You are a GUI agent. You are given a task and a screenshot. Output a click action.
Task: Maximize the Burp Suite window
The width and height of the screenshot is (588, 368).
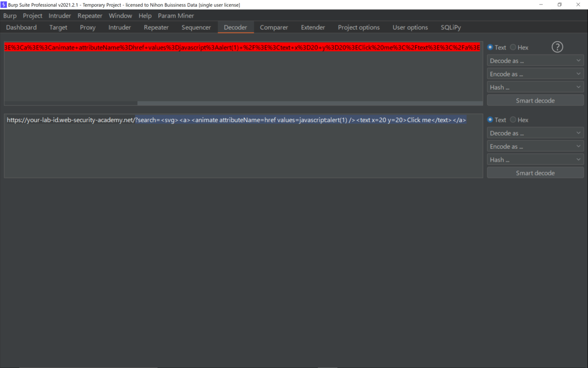tap(559, 4)
